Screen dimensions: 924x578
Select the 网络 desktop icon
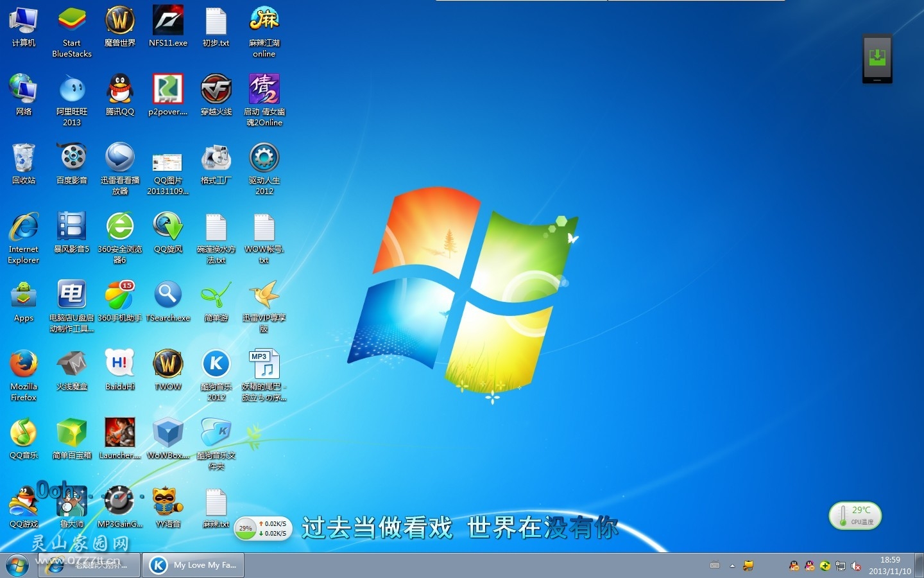[24, 96]
